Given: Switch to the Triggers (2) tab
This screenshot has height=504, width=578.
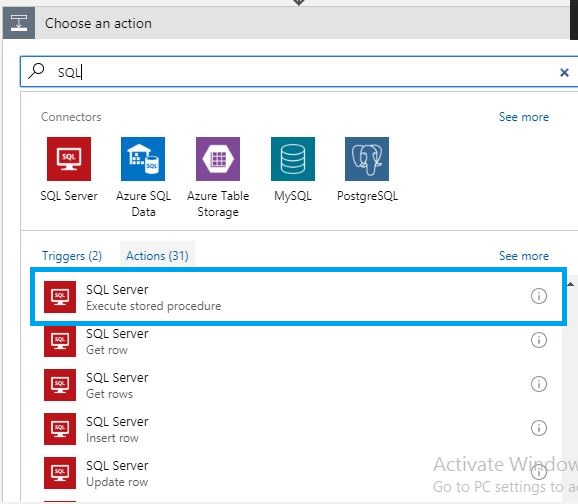Looking at the screenshot, I should 72,256.
